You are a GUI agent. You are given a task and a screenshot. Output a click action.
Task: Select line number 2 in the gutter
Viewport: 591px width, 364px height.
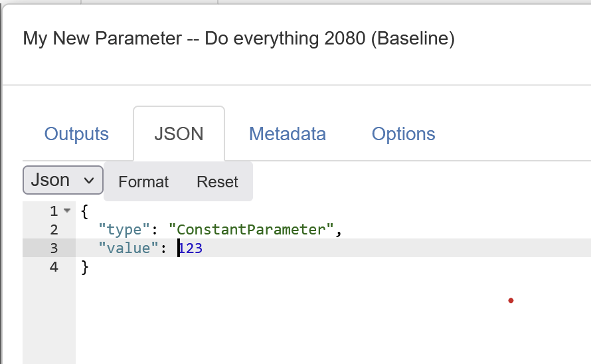point(54,230)
